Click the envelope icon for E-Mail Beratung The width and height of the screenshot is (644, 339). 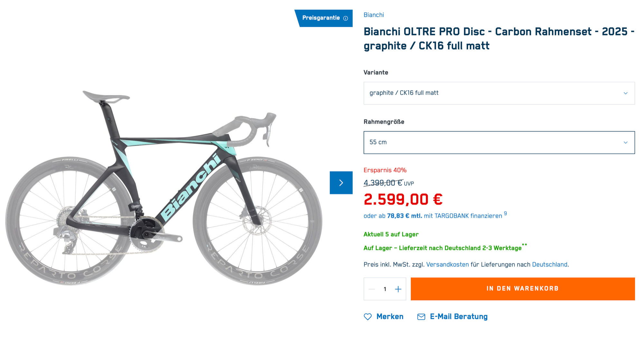point(421,317)
